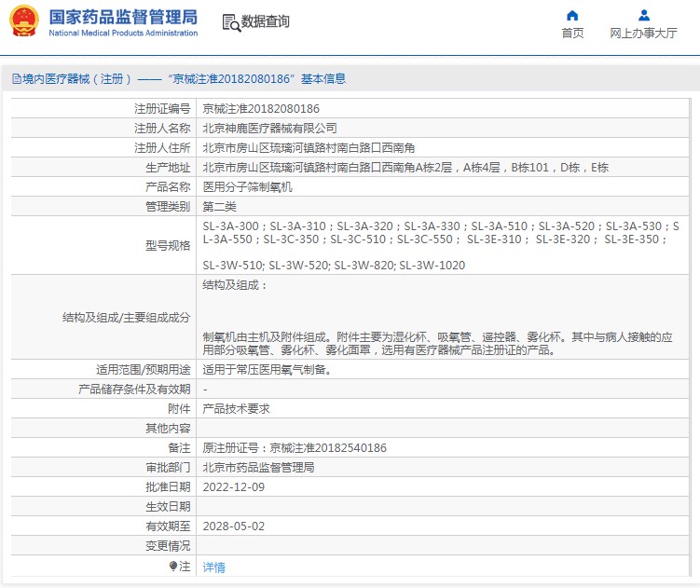Viewport: 700px width, 588px height.
Task: Click approval date 2022-12-09
Action: click(x=233, y=487)
